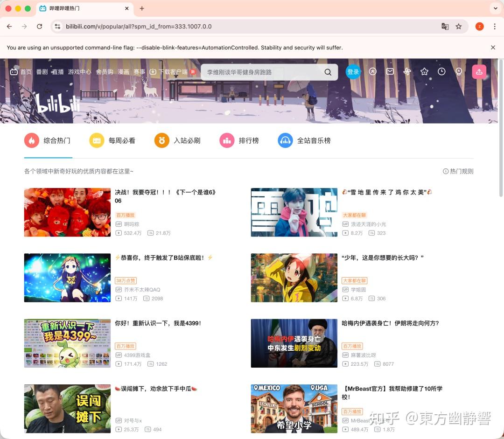The image size is (504, 439).
Task: Open thumbnail of 少年这是你想要的长大吗 video
Action: click(x=294, y=278)
